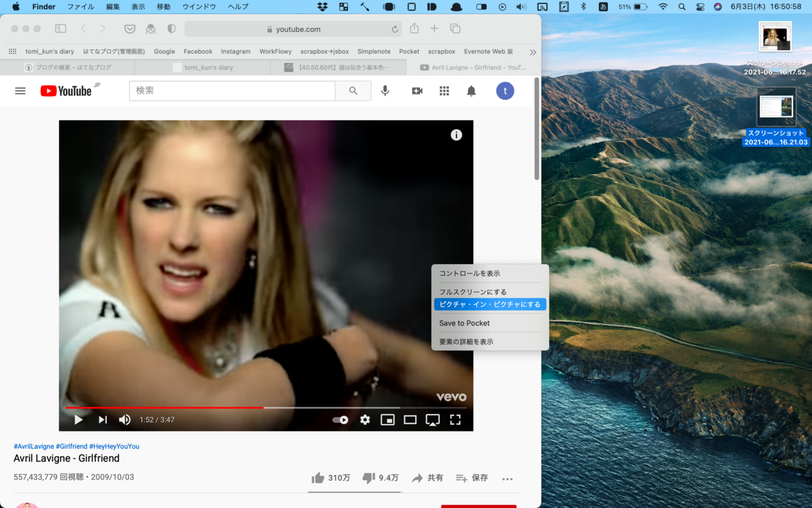Screen dimensions: 812x508
Task: Toggle the Safari sidebar
Action: tap(60, 29)
